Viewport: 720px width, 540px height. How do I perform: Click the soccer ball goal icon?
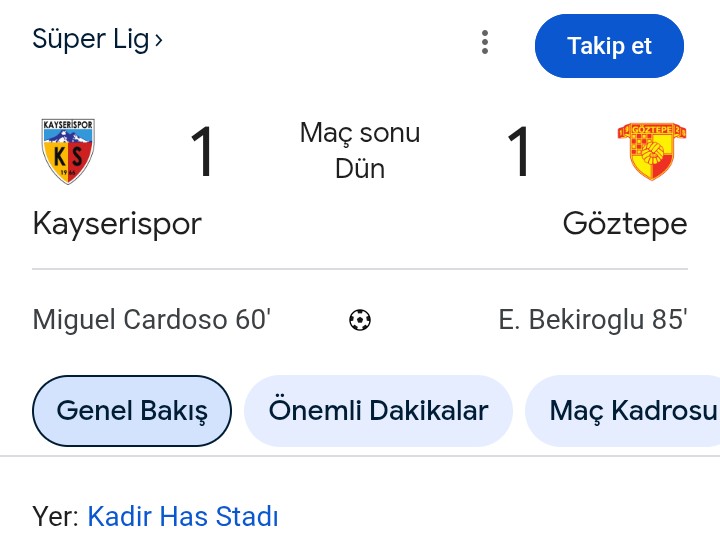[360, 320]
